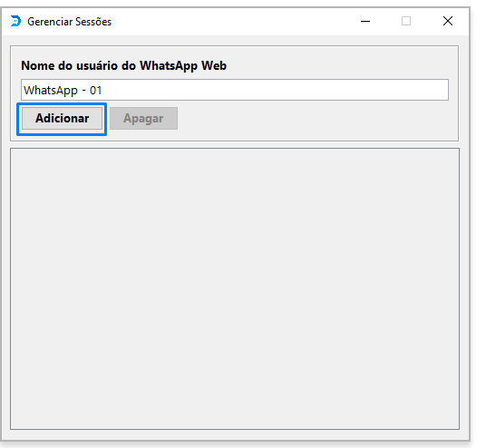Close the Gerenciar Sessões dialog

pos(448,21)
